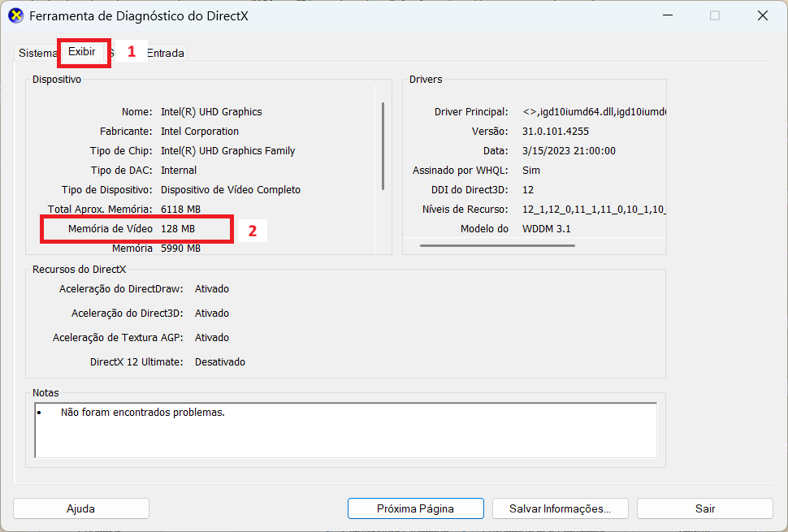This screenshot has height=532, width=788.
Task: Click the '6118 MB' total memory value
Action: pos(180,209)
